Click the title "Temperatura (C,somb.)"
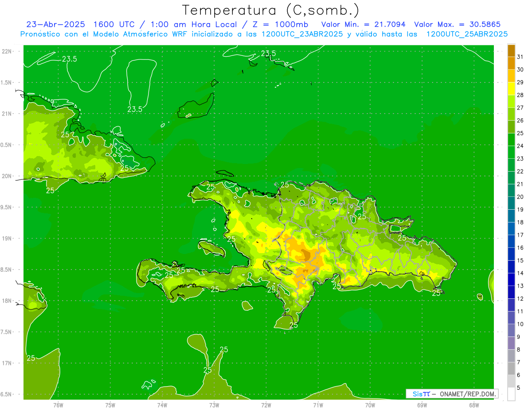Image resolution: width=532 pixels, height=411 pixels. pyautogui.click(x=270, y=11)
